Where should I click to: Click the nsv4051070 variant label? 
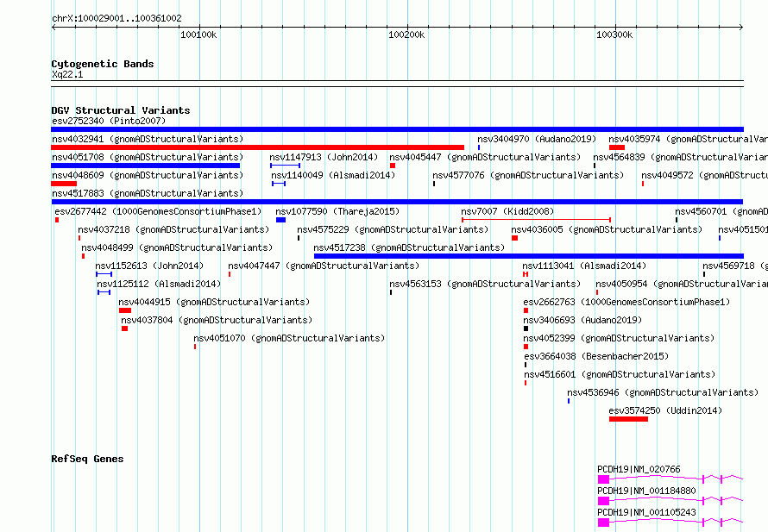tap(289, 338)
